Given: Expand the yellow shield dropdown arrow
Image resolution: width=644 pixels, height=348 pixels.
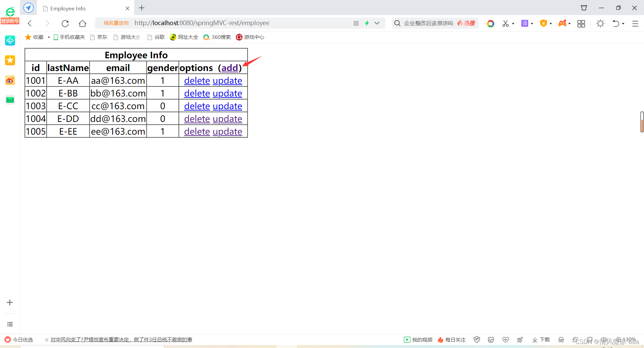Looking at the screenshot, I should point(551,23).
